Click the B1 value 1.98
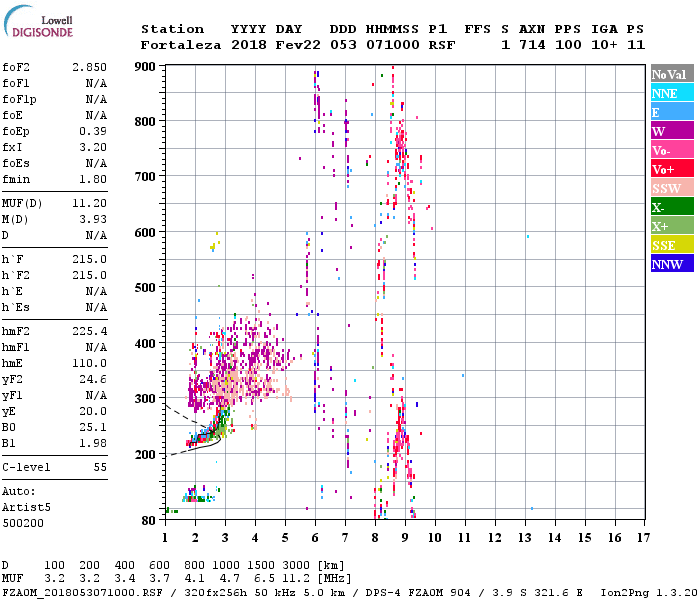Screen dimensions: 700x600 (x=93, y=443)
